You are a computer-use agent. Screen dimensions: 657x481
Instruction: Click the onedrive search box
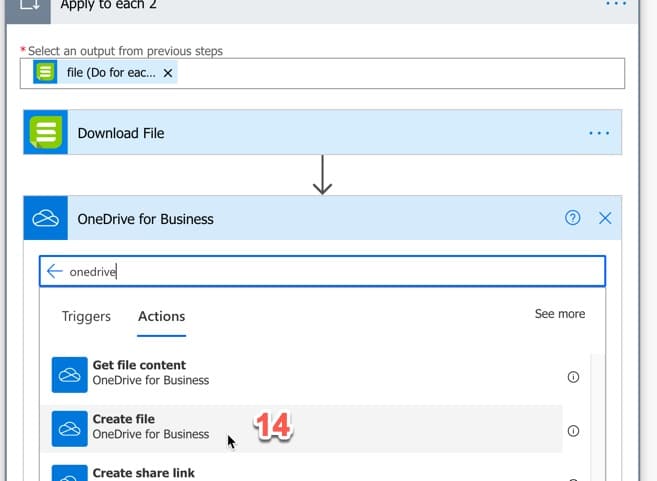[330, 271]
